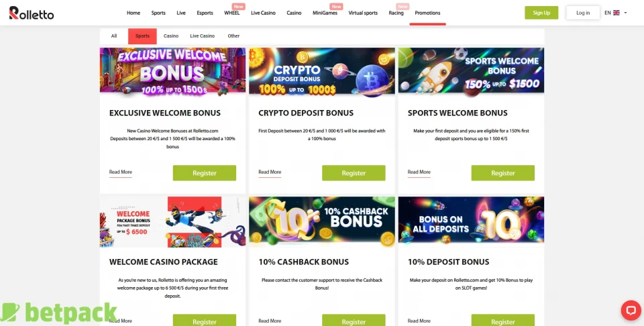Click the UK flag language icon
The image size is (644, 326).
(x=616, y=13)
